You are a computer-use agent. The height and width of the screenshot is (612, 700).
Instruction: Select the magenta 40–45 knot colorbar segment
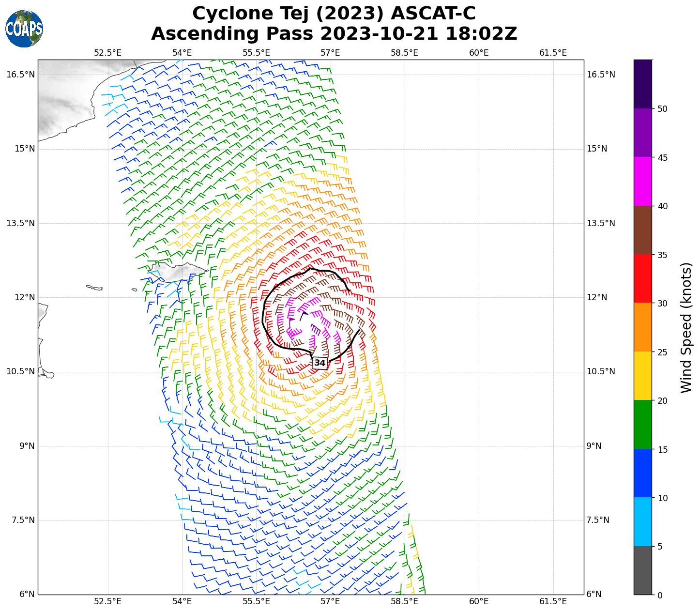click(643, 181)
